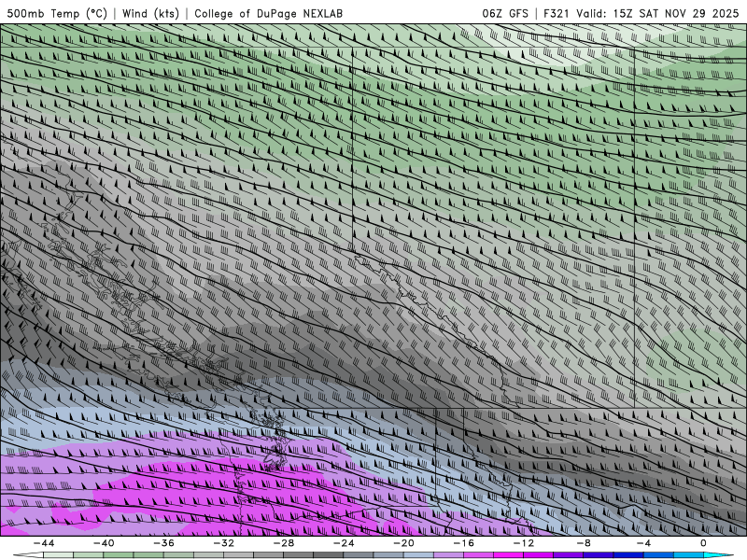Screen dimensions: 747x560
Task: Click the -32 color scale label
Action: coord(223,543)
